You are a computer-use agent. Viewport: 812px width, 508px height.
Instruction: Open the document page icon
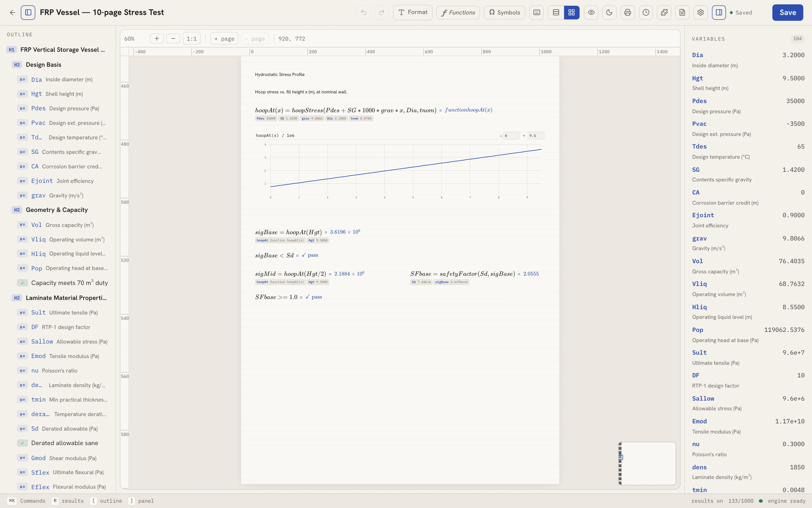682,12
